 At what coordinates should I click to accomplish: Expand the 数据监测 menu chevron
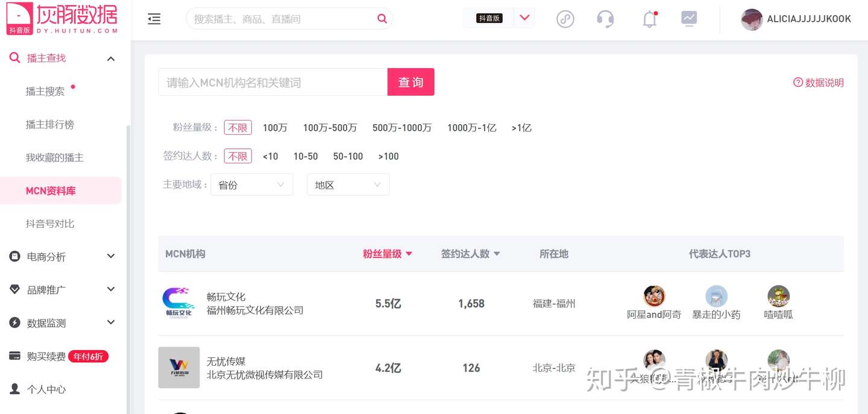(111, 322)
